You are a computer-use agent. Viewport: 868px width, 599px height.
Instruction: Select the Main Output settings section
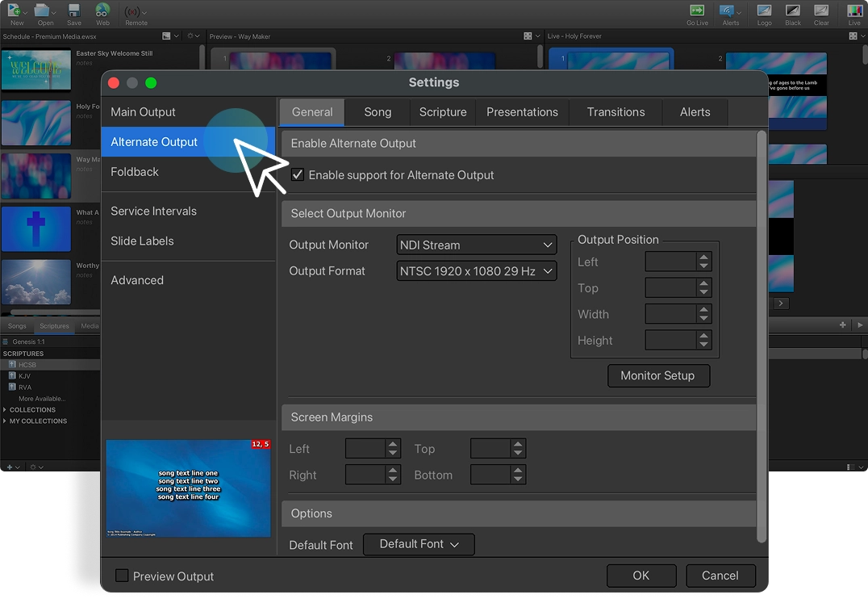coord(143,111)
